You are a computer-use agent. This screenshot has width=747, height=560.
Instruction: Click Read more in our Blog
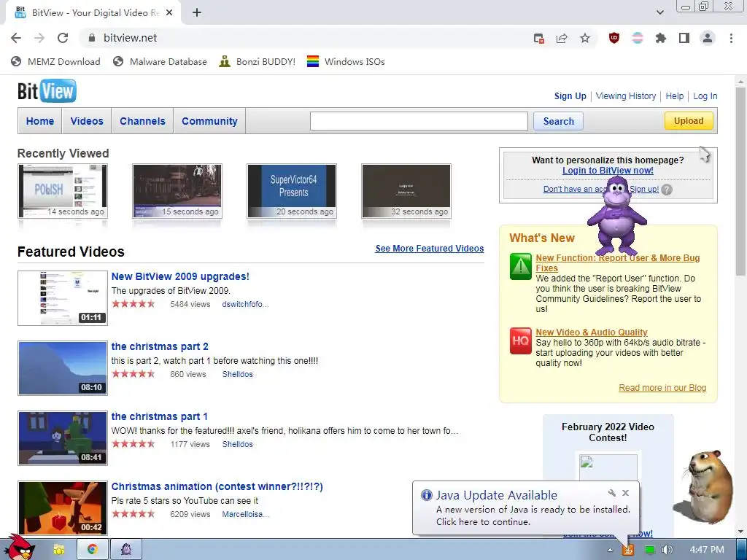662,388
